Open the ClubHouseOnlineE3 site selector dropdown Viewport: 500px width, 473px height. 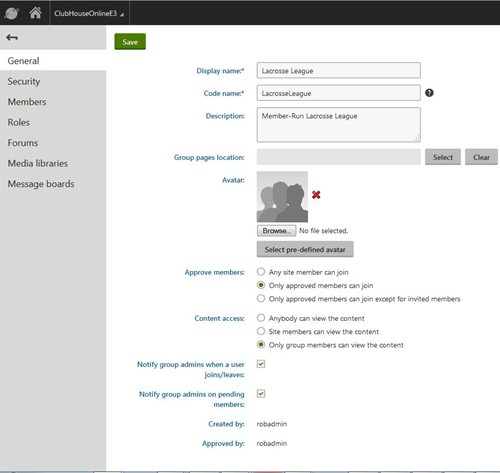89,13
